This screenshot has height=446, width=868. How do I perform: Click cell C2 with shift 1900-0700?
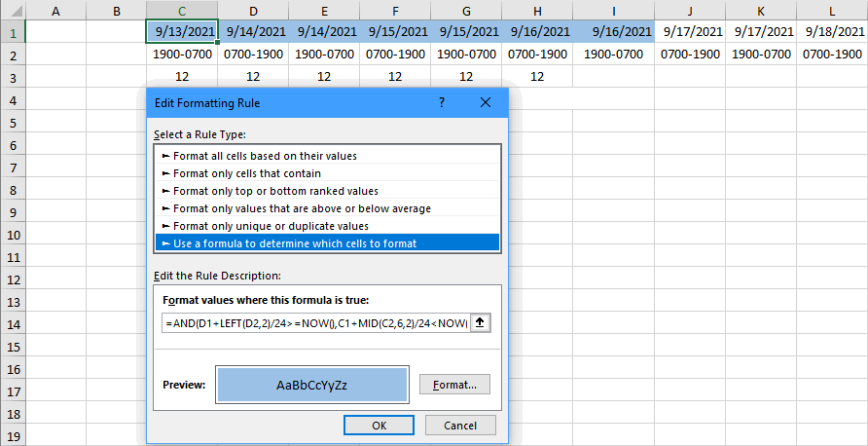pos(182,55)
